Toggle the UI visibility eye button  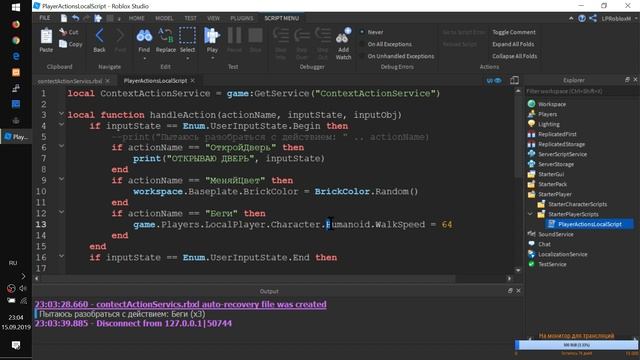[494, 80]
